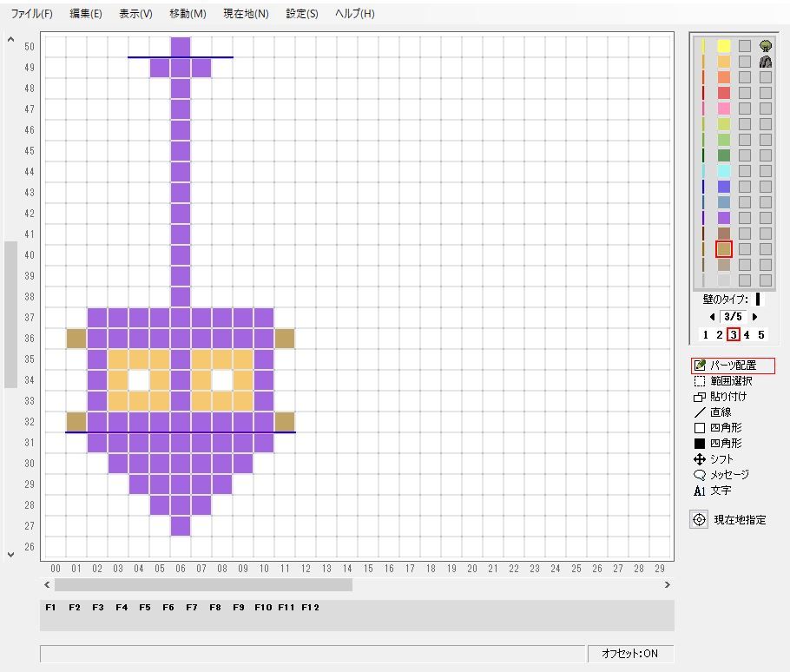This screenshot has width=790, height=672.
Task: Switch to palette page 1
Action: (705, 334)
